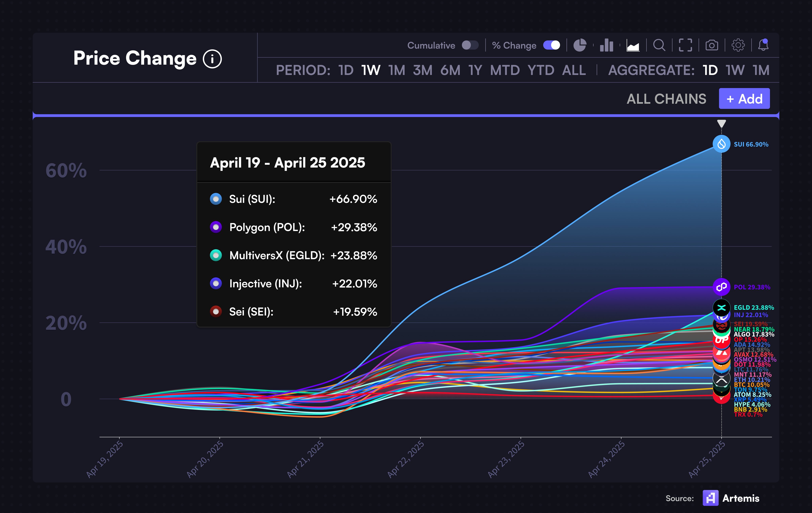812x513 pixels.
Task: Click the + Add button
Action: [744, 99]
